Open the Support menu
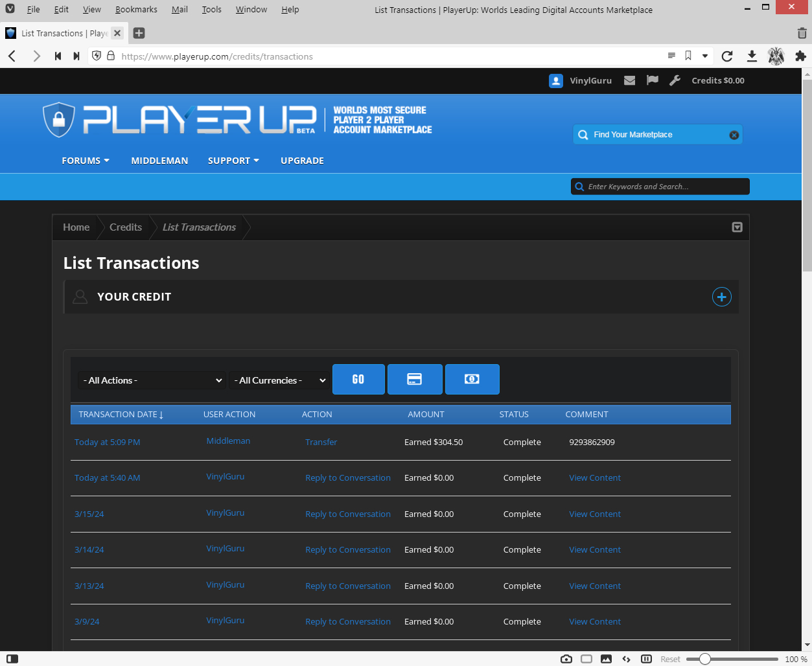Screen dimensions: 812x666 click(x=233, y=160)
